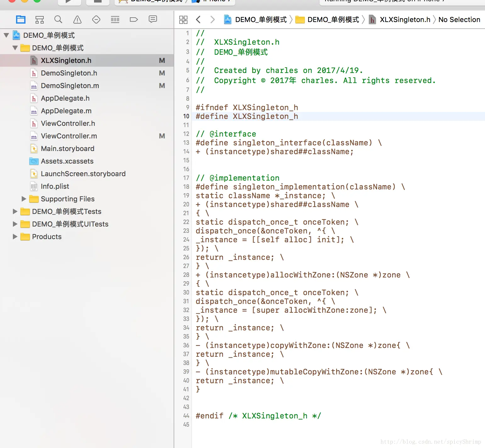Select the DEMO_单例模式Tests group row
This screenshot has height=448, width=485.
(87, 211)
